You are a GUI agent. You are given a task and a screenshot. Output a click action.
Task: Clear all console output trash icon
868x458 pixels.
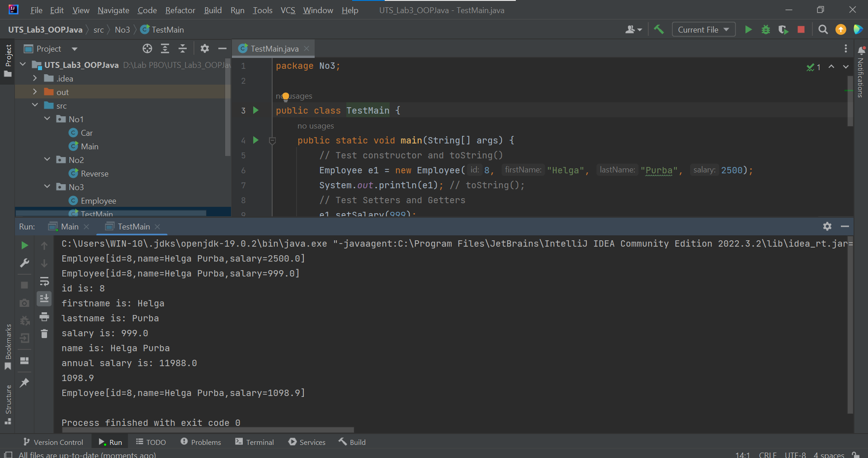coord(44,334)
